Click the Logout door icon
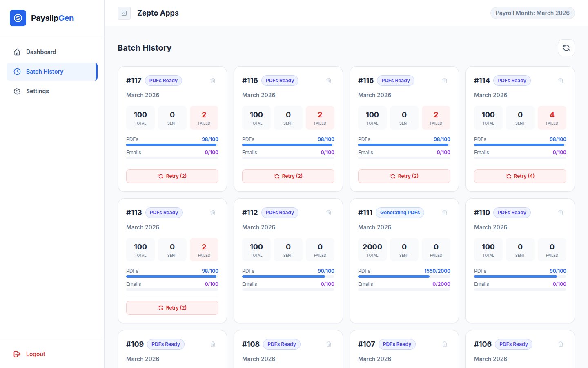The image size is (588, 368). coord(17,354)
